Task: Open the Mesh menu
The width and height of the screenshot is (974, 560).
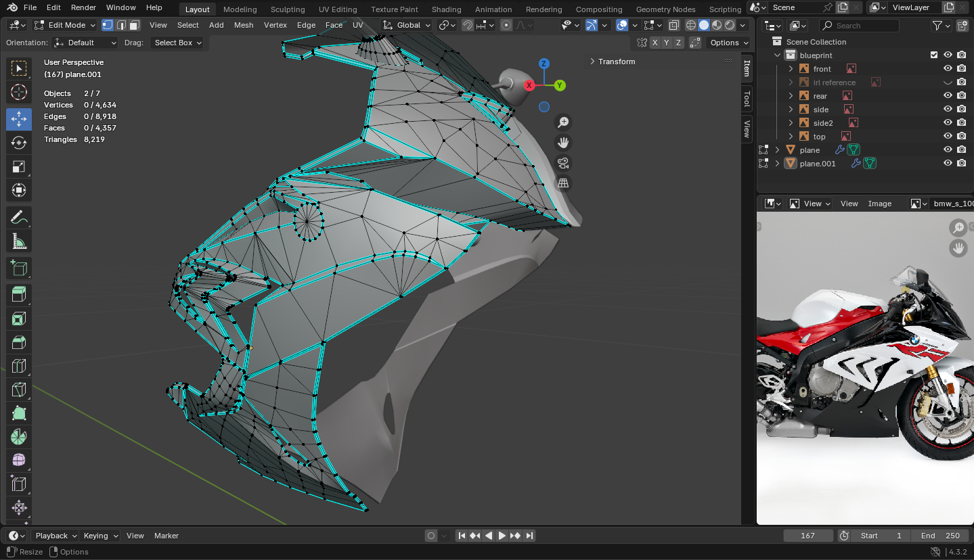Action: (243, 25)
